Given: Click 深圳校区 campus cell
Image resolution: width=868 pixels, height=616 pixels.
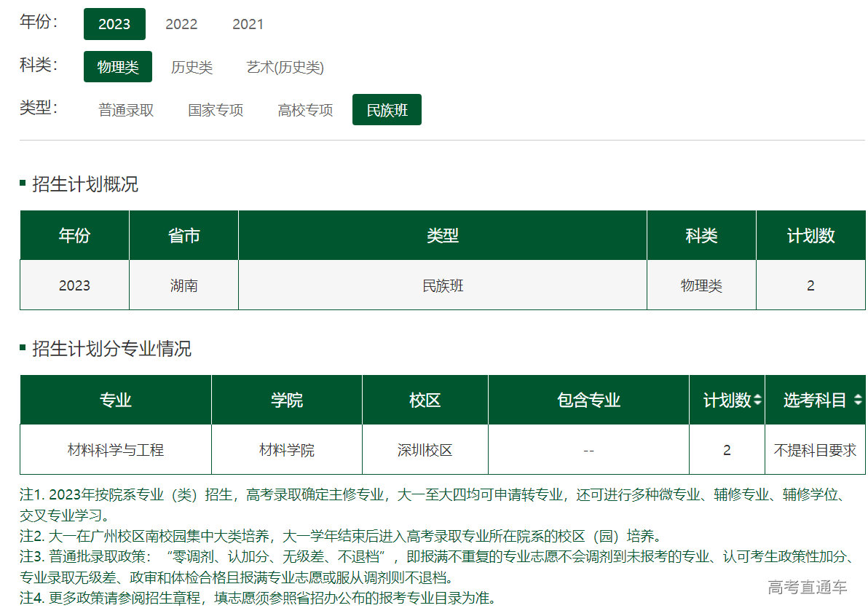Looking at the screenshot, I should (x=425, y=450).
